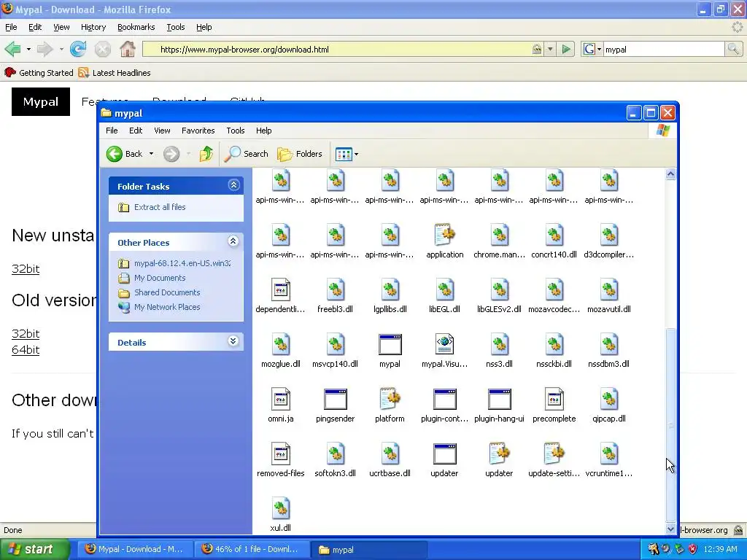Click Explorer Search toolbar button
Image resolution: width=747 pixels, height=560 pixels.
pyautogui.click(x=247, y=154)
